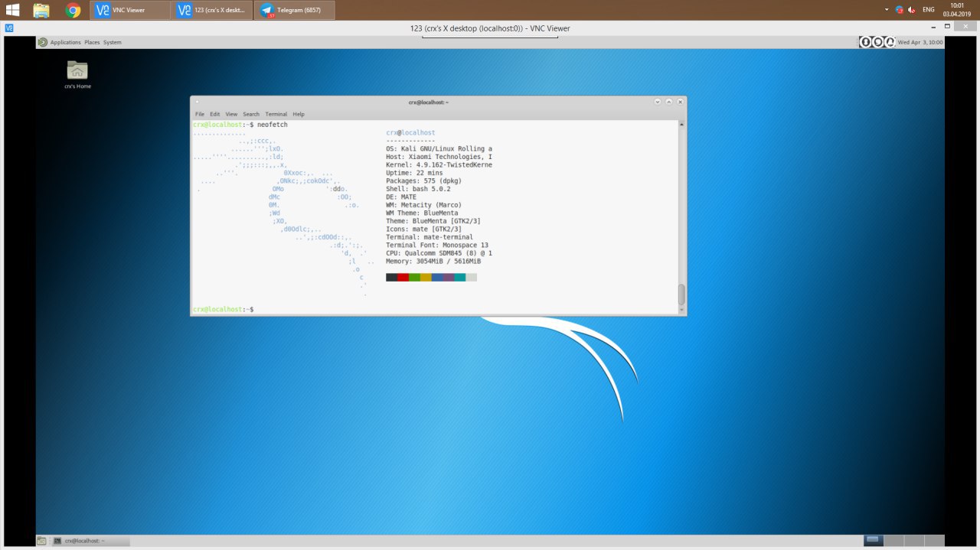Open the terminal File menu
980x550 pixels.
coord(200,114)
